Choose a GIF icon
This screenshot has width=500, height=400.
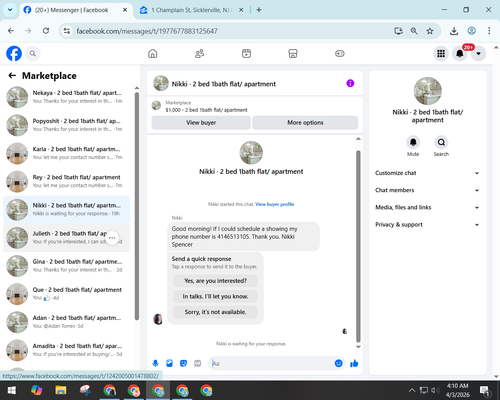pyautogui.click(x=198, y=363)
